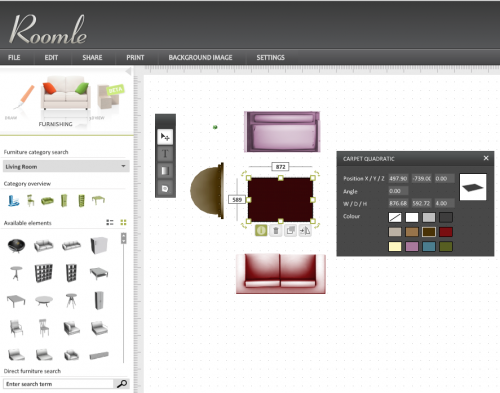Switch available elements to list view

[110, 222]
